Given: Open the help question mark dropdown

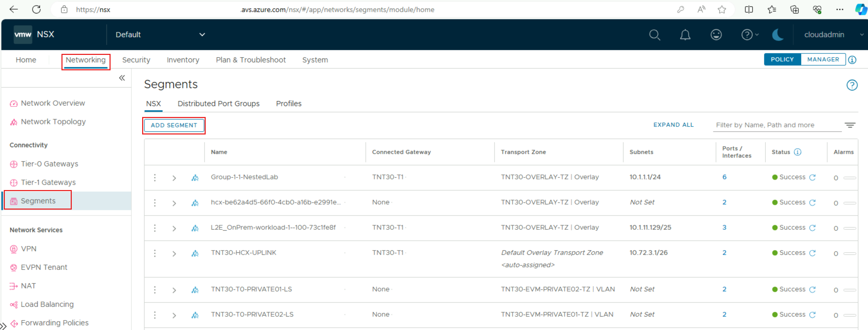Looking at the screenshot, I should 750,35.
